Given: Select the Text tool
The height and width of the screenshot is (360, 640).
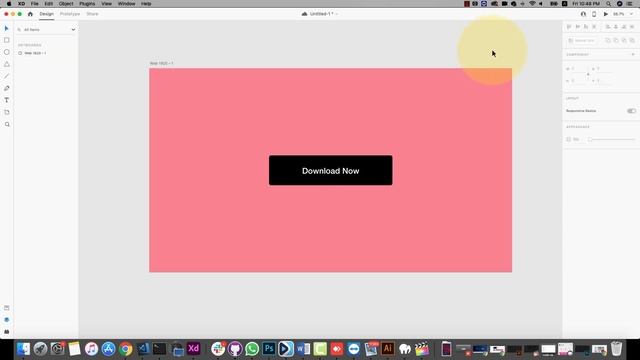Looking at the screenshot, I should [7, 100].
